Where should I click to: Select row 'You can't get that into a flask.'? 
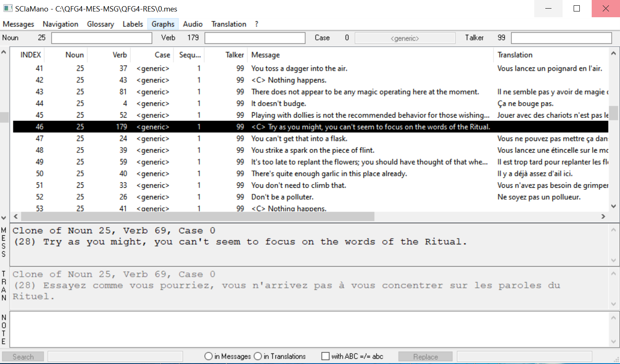(x=311, y=139)
